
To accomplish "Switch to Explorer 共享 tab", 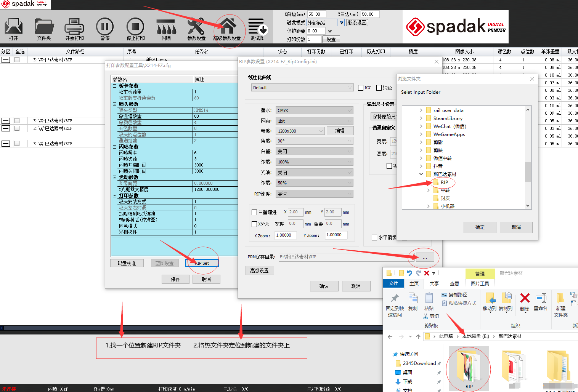I will coord(434,283).
